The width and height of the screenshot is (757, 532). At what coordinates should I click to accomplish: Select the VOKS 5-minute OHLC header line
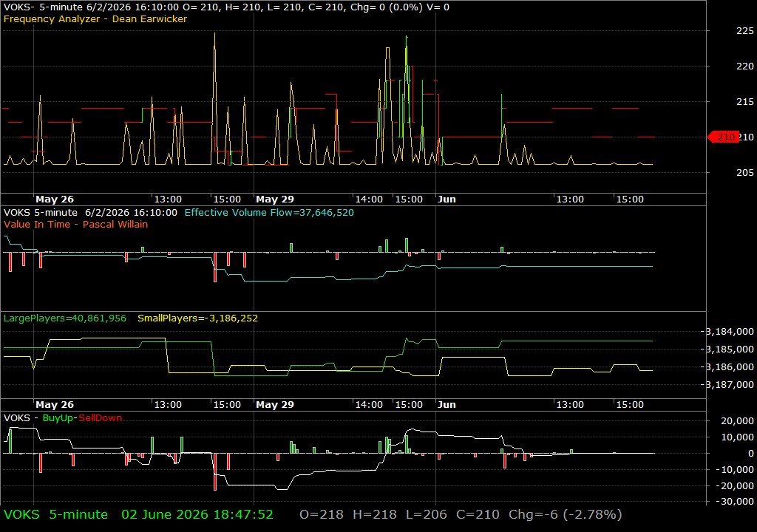tap(226, 7)
